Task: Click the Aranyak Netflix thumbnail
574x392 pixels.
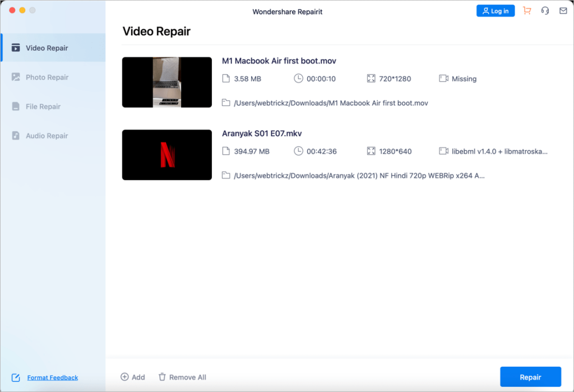Action: [x=166, y=155]
